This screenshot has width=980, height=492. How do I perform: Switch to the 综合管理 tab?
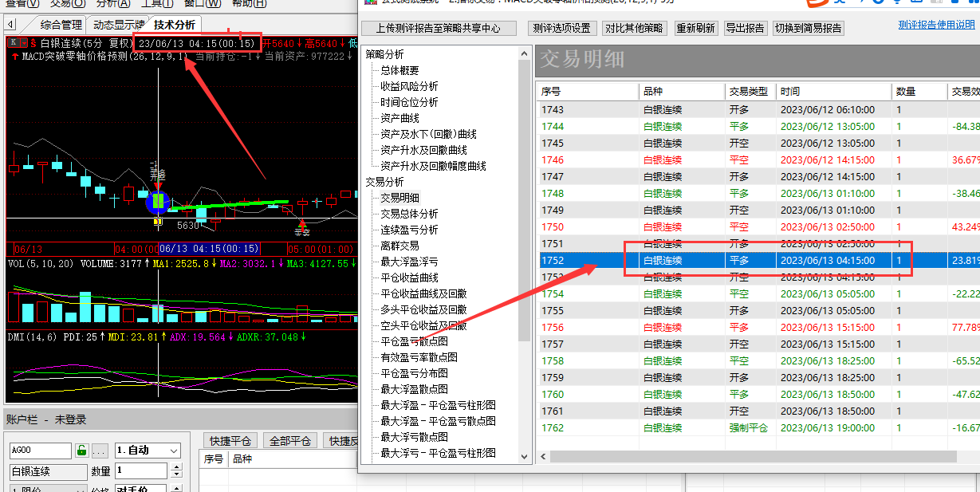(61, 25)
